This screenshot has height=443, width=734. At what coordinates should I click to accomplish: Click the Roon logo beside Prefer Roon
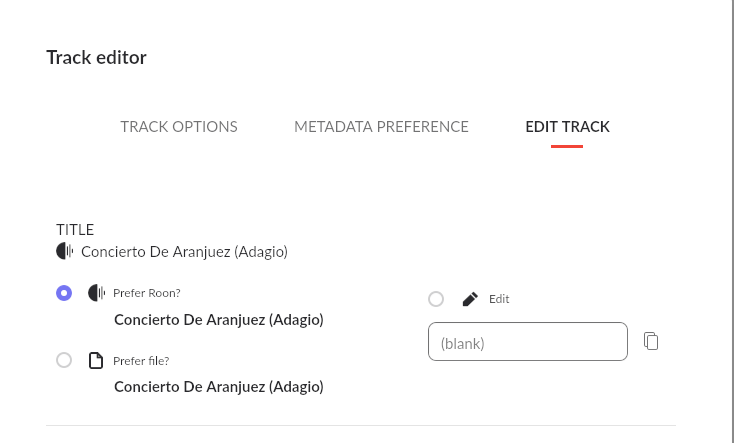click(x=96, y=293)
